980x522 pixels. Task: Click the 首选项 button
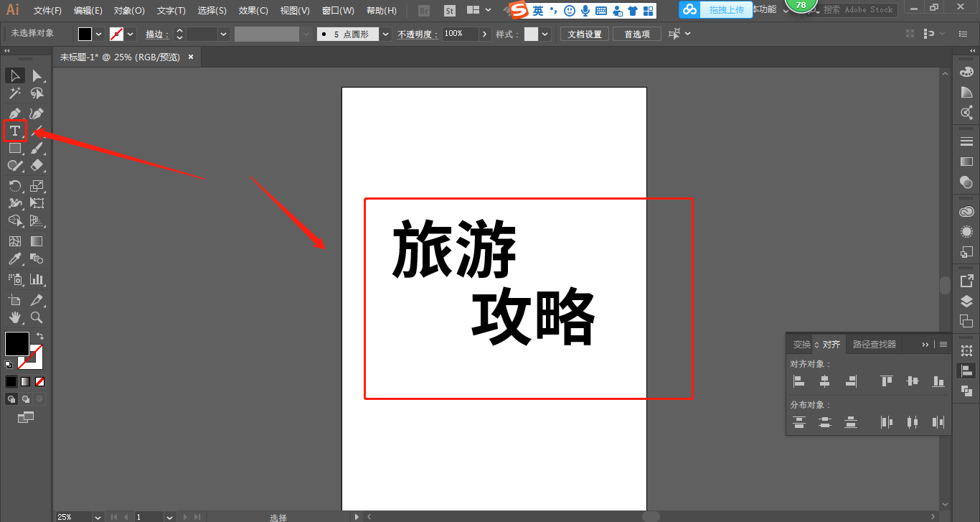tap(637, 34)
